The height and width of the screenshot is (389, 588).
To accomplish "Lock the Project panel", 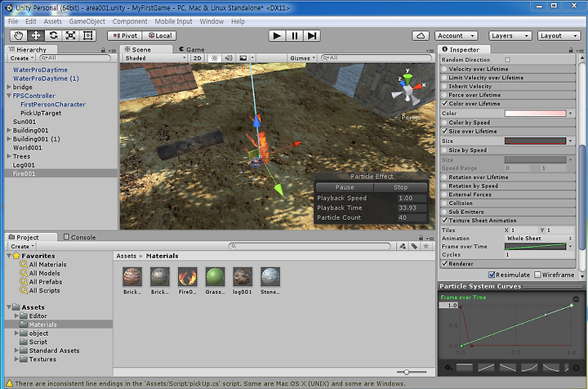I will tap(421, 238).
